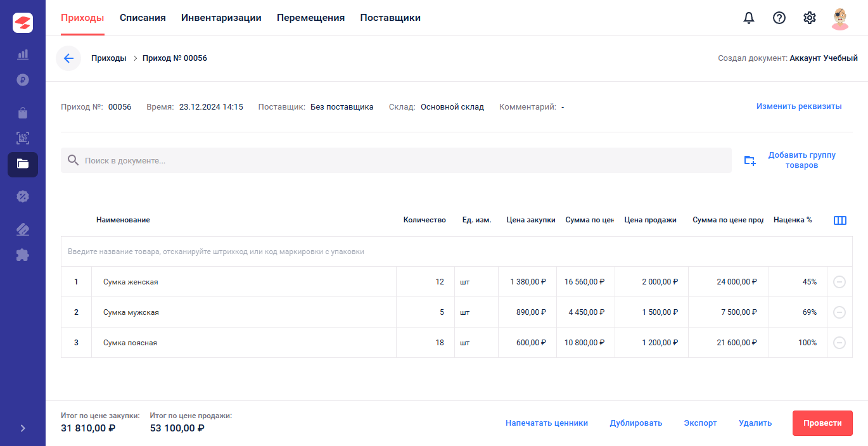This screenshot has width=868, height=446.
Task: Open the settings gear icon
Action: pos(810,18)
